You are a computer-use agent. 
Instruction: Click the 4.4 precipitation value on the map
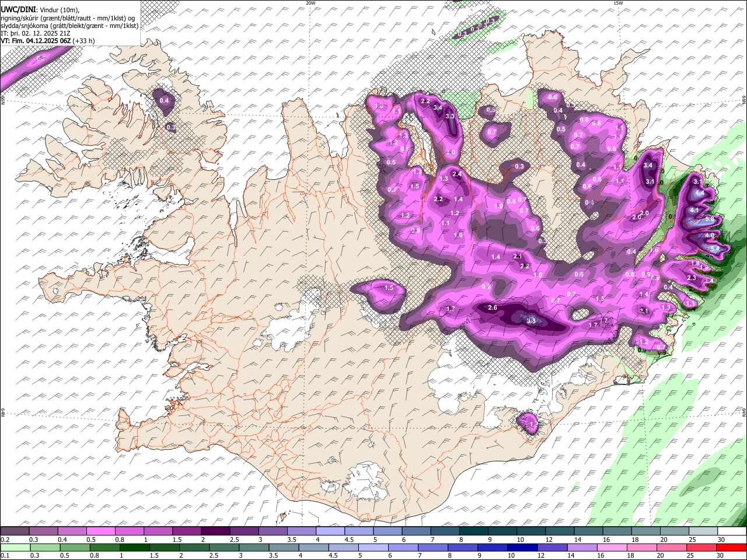(x=700, y=192)
